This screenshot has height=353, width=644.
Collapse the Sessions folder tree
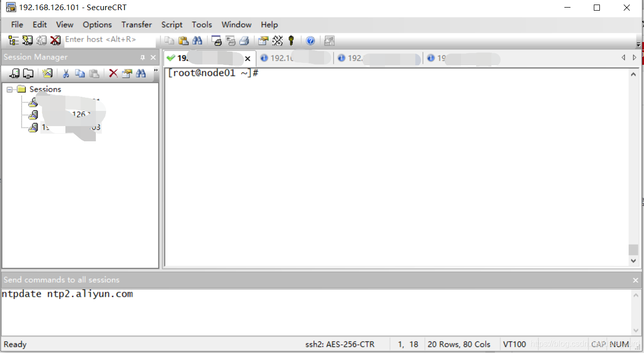point(10,89)
